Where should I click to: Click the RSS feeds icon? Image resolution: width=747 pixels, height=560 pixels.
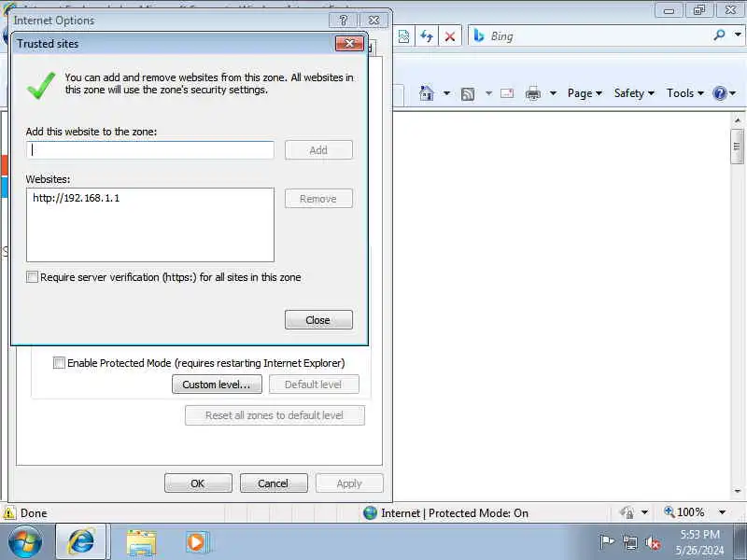coord(468,94)
